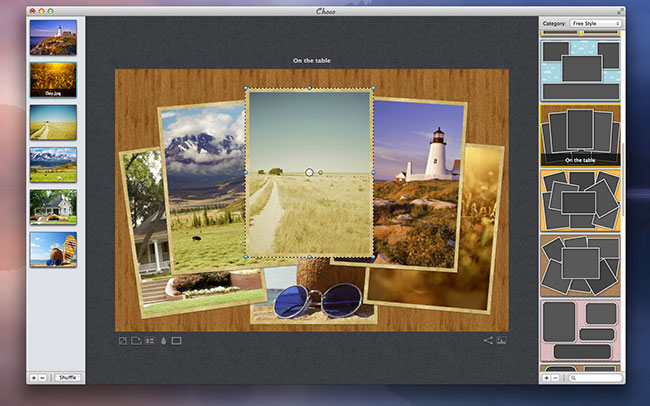Click the folder icon in bottom toolbar
The image size is (650, 406).
136,341
